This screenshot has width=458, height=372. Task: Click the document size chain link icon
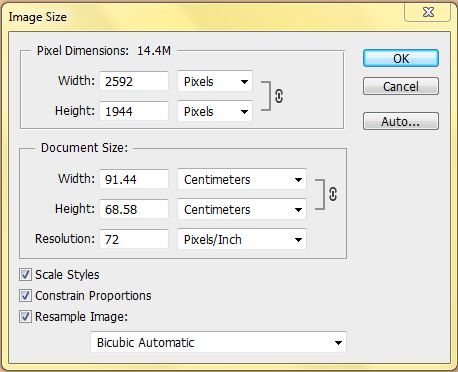click(x=333, y=194)
